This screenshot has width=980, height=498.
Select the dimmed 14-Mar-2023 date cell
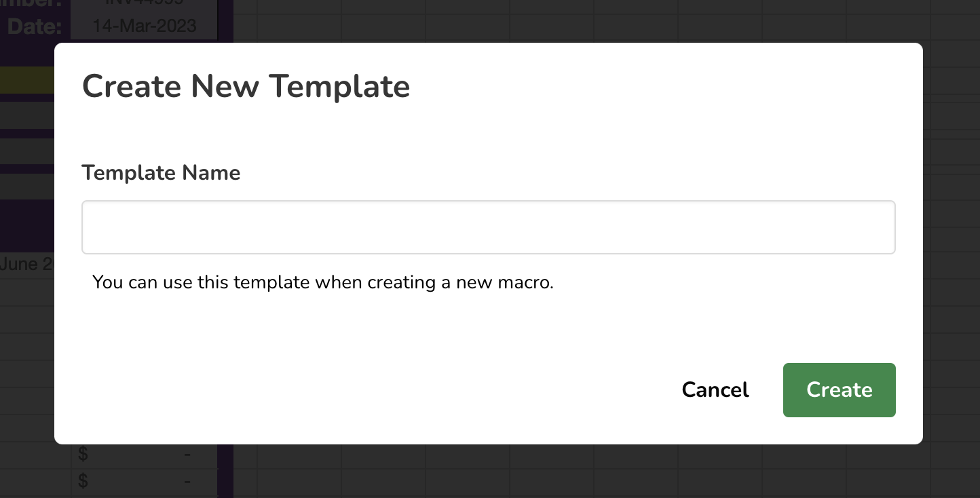[145, 26]
